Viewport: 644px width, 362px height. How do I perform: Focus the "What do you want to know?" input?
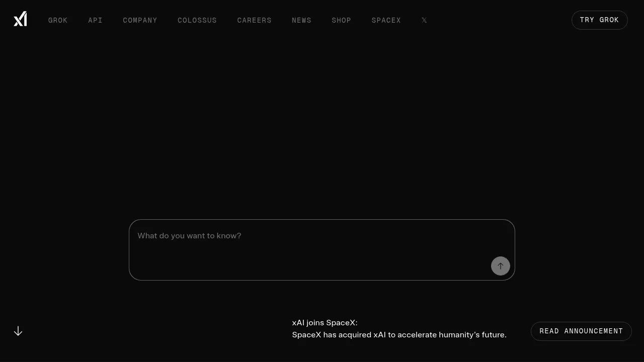point(322,250)
